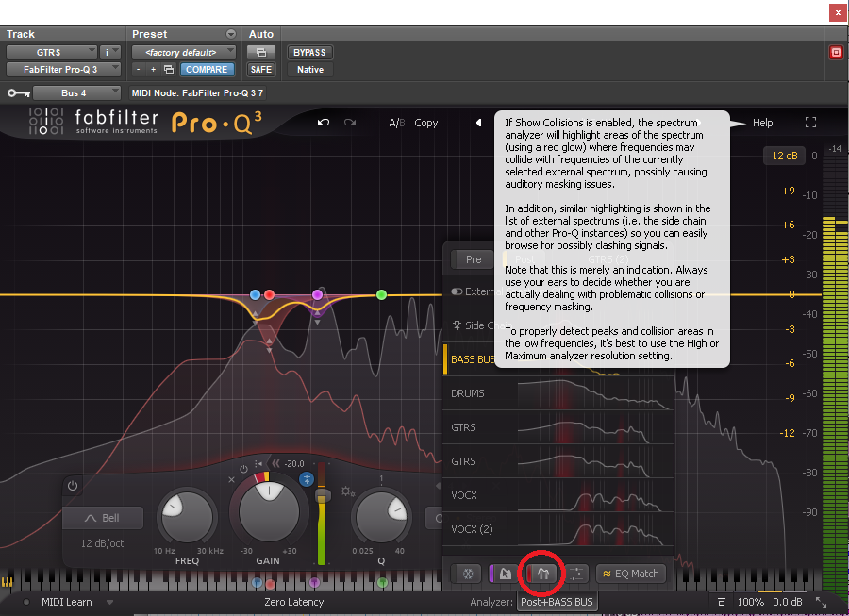Toggle the automation SAFE button
Image resolution: width=849 pixels, height=616 pixels.
pos(261,69)
